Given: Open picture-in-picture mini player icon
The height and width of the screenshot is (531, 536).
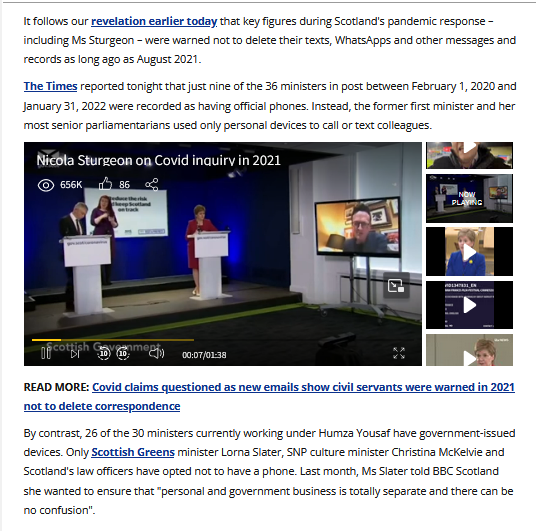Looking at the screenshot, I should [x=396, y=286].
